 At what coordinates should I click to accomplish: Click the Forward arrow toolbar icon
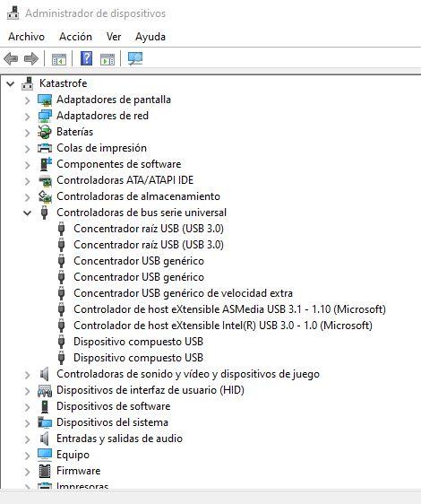pyautogui.click(x=31, y=59)
